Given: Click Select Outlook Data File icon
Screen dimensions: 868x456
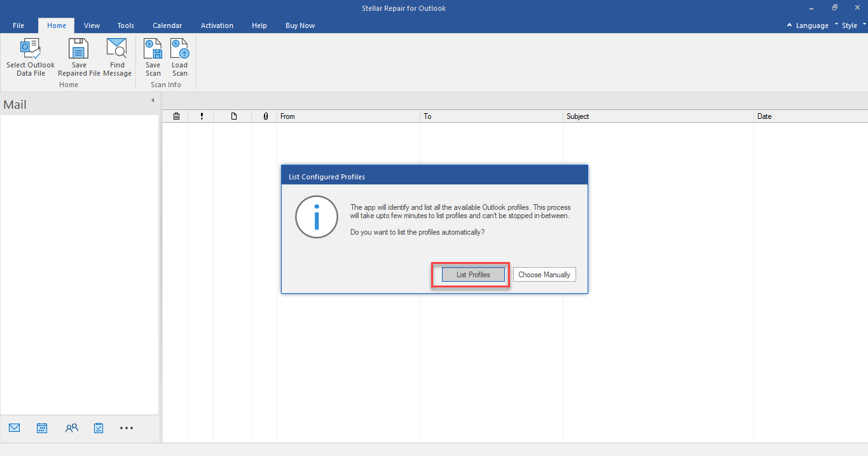Looking at the screenshot, I should [31, 49].
